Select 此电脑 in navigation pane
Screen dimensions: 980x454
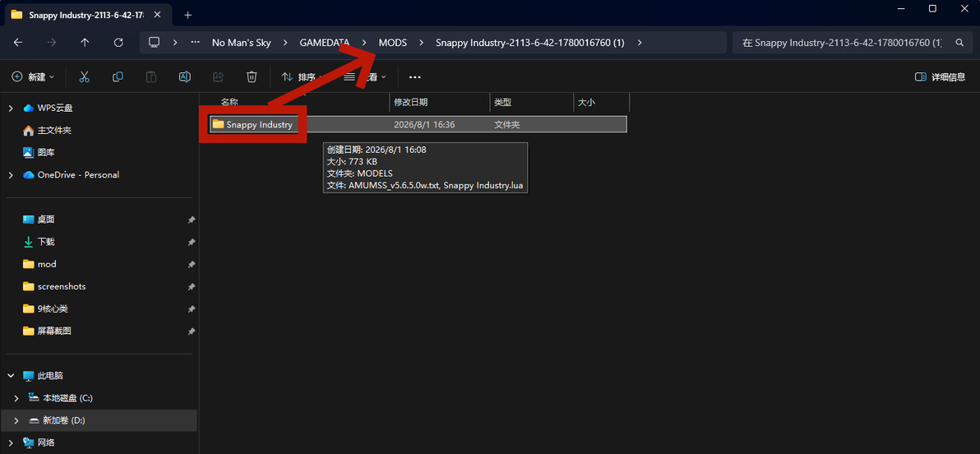[x=43, y=376]
